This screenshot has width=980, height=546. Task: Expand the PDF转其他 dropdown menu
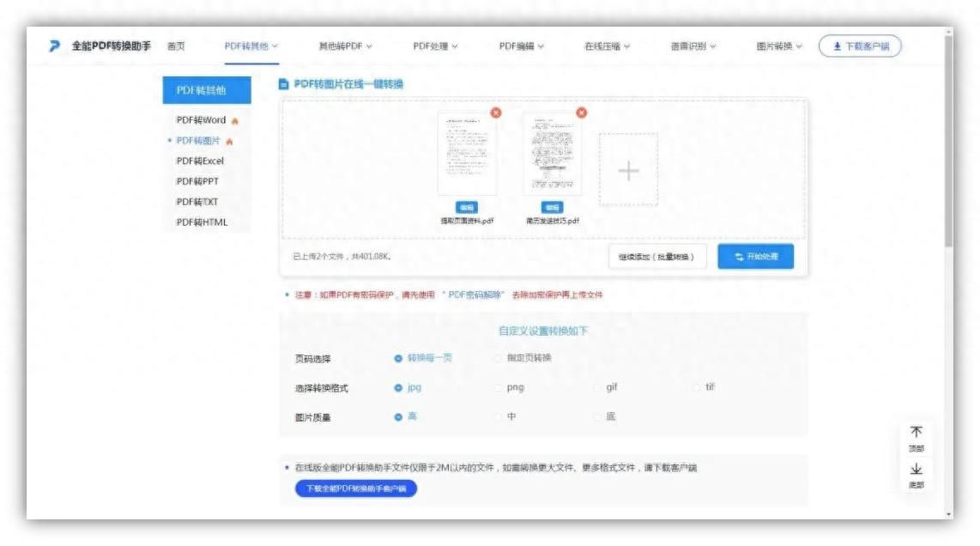pyautogui.click(x=251, y=46)
